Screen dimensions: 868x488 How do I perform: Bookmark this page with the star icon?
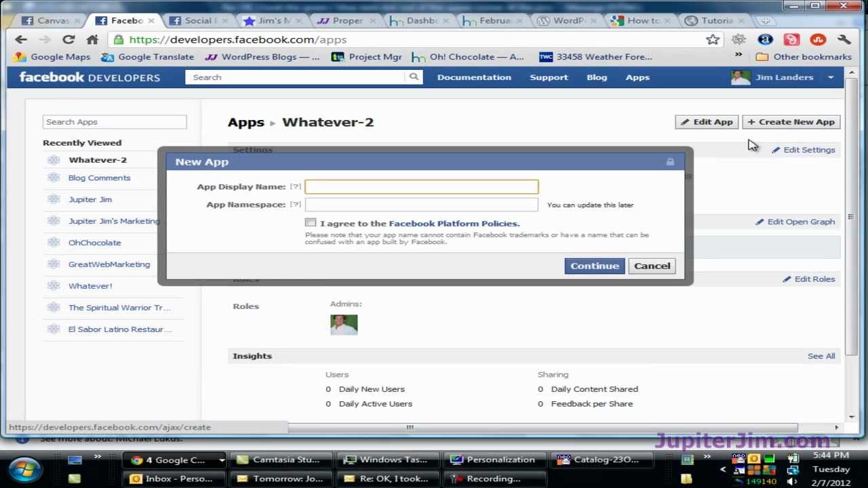coord(713,40)
